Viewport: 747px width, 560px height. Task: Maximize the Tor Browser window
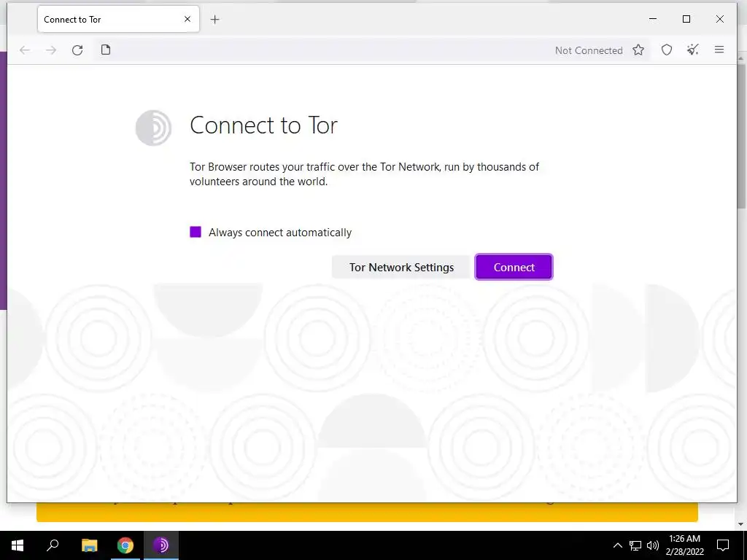pos(686,19)
